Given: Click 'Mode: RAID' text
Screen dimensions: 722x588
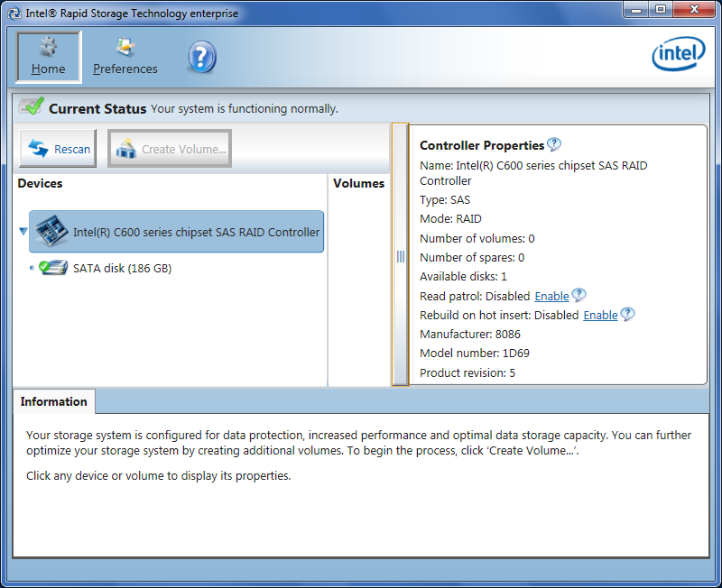Looking at the screenshot, I should (450, 219).
